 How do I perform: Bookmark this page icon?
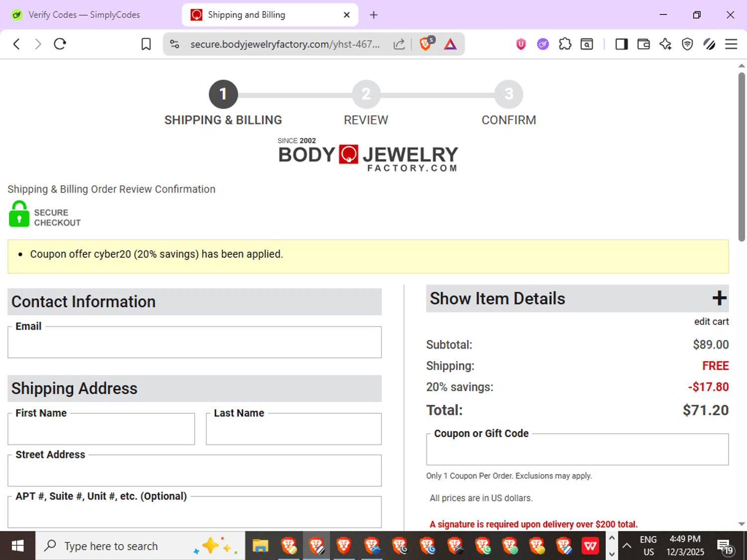(146, 44)
